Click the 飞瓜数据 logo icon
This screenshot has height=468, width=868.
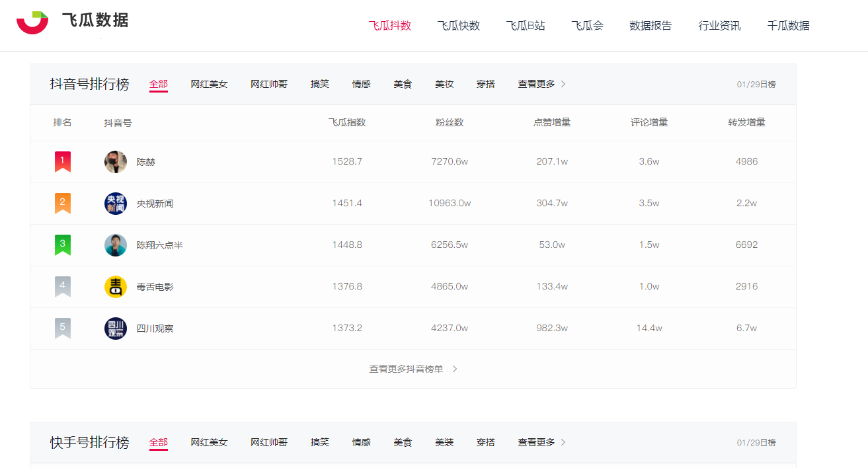(x=32, y=22)
